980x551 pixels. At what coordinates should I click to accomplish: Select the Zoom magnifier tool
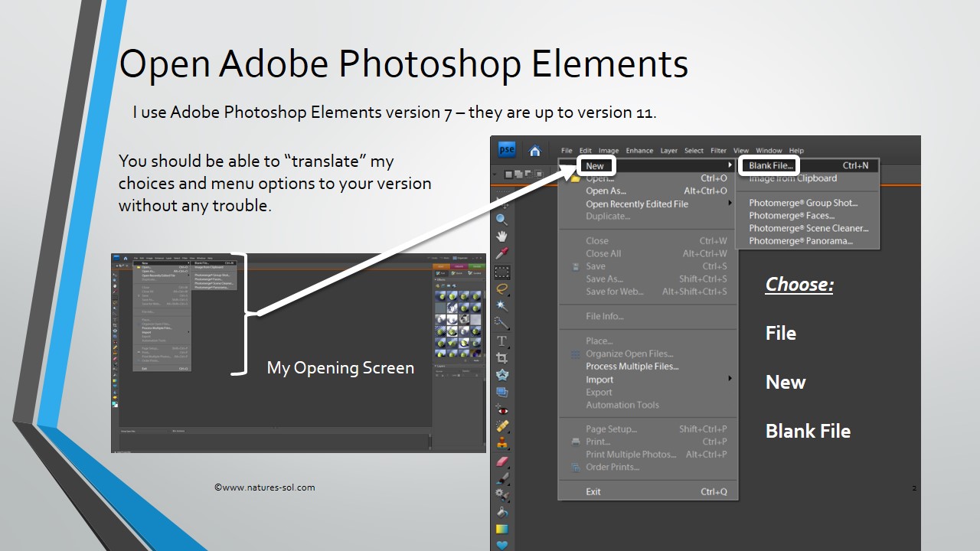(x=501, y=220)
